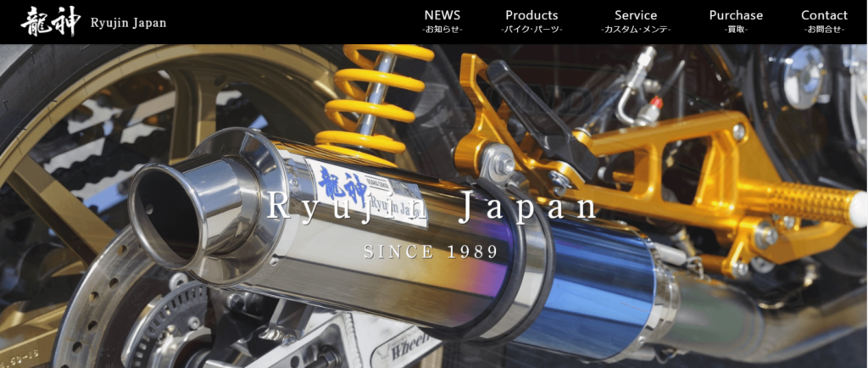Open the NEWS お知らせ menu
The height and width of the screenshot is (368, 868).
tap(442, 21)
